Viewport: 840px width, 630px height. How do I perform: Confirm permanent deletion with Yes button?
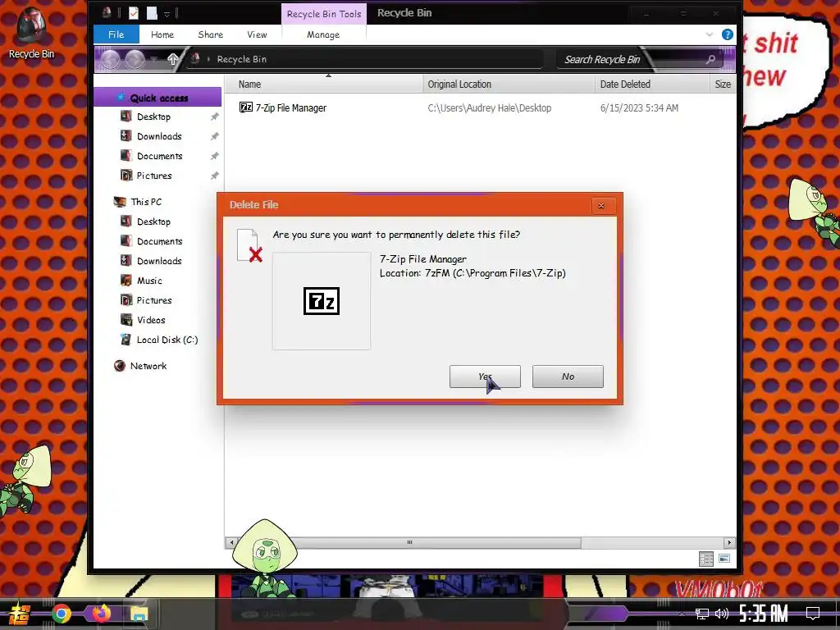click(485, 377)
